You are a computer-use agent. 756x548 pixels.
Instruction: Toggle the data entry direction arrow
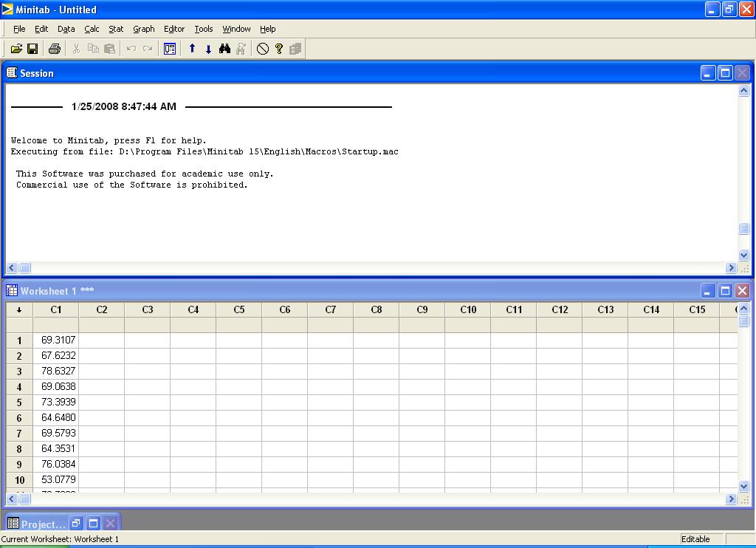19,310
